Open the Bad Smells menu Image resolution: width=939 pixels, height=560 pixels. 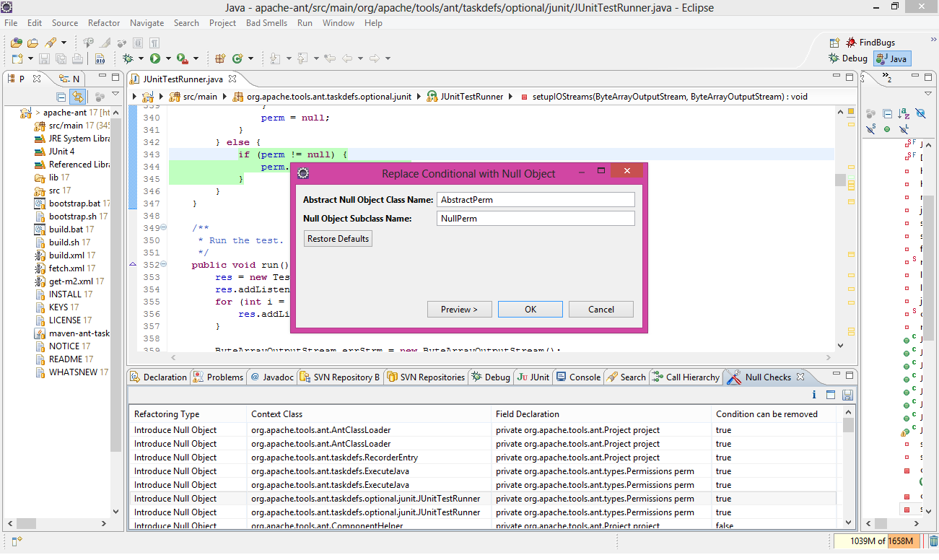pos(266,23)
